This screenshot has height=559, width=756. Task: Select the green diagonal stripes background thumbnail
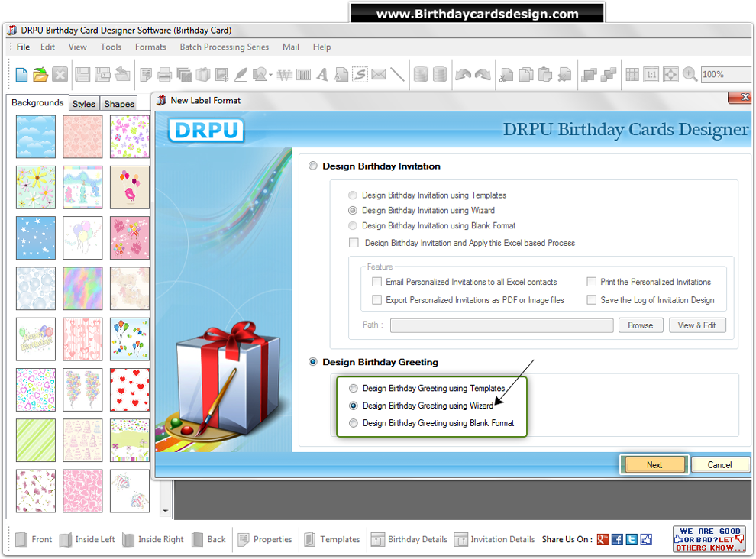pos(36,441)
